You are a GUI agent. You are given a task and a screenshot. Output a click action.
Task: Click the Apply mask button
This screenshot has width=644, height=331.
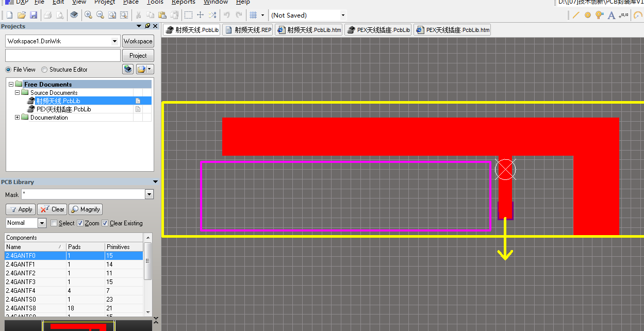click(21, 209)
